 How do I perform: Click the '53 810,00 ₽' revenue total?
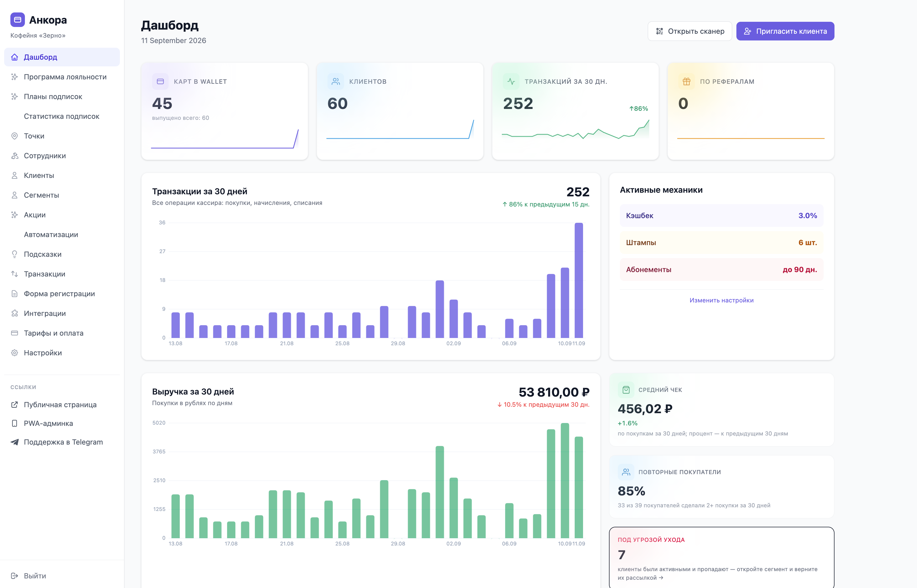554,392
